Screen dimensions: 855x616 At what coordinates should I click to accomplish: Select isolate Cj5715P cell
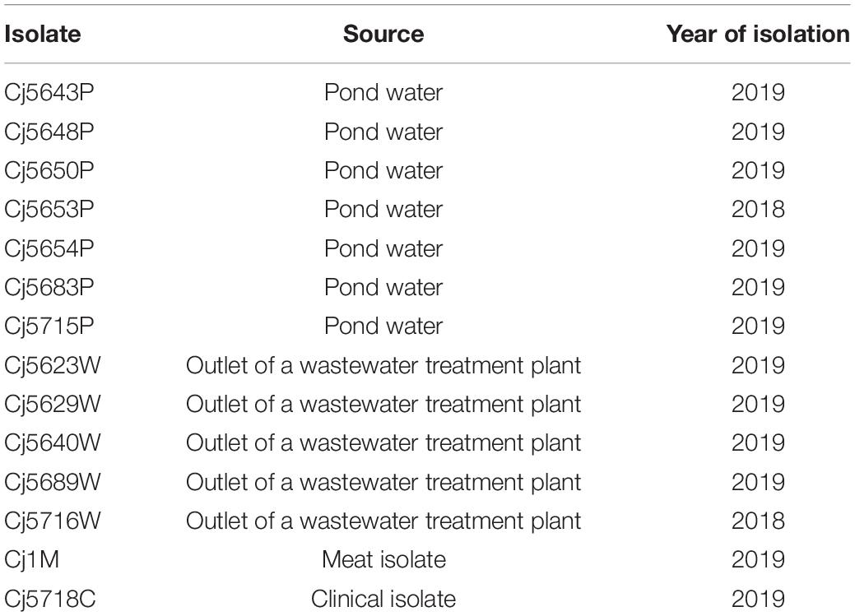[49, 326]
